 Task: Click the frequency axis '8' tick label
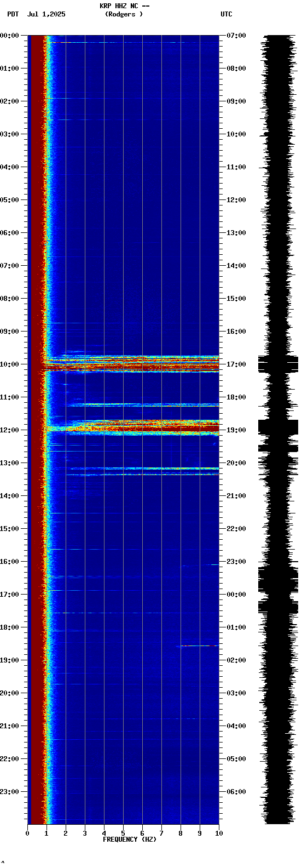pyautogui.click(x=181, y=833)
